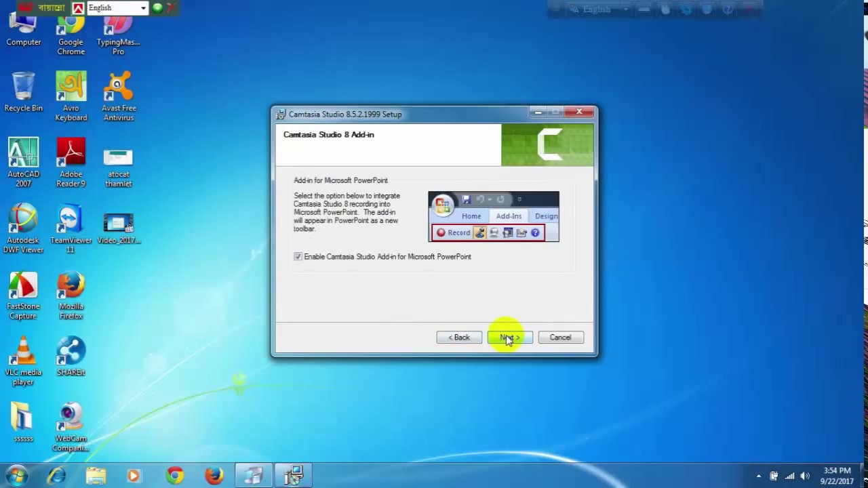Click the Next button in setup
Screen dimensions: 868x488
pos(510,338)
